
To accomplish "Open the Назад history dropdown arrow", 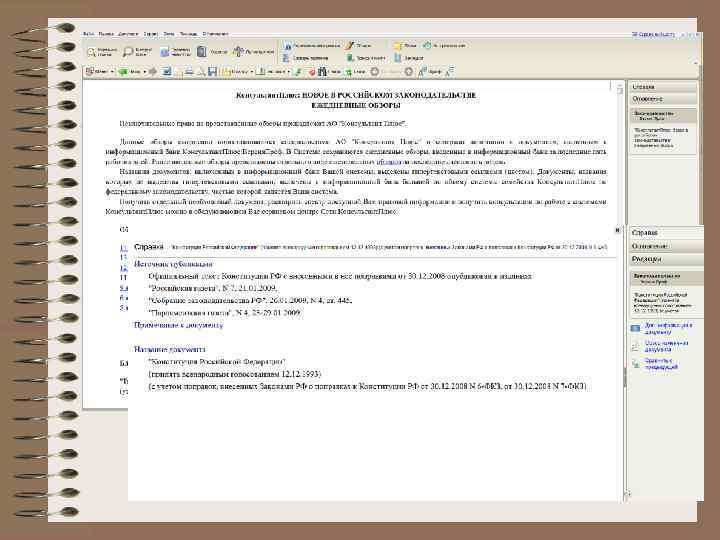I will [x=144, y=72].
